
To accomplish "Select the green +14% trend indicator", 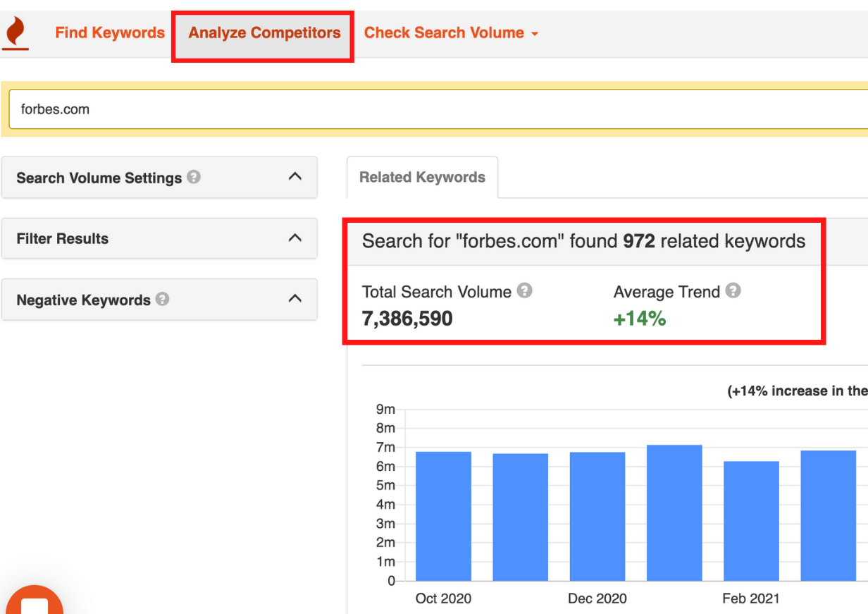I will [638, 318].
